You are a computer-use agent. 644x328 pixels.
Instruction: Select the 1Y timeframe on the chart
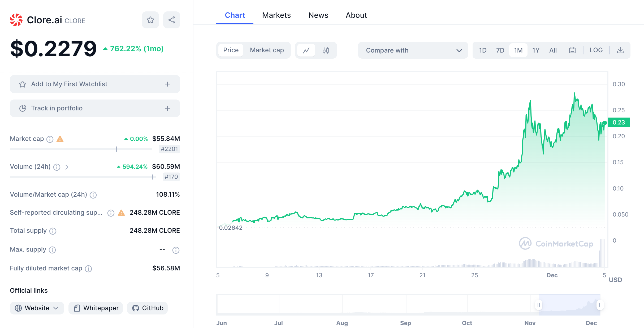tap(536, 50)
